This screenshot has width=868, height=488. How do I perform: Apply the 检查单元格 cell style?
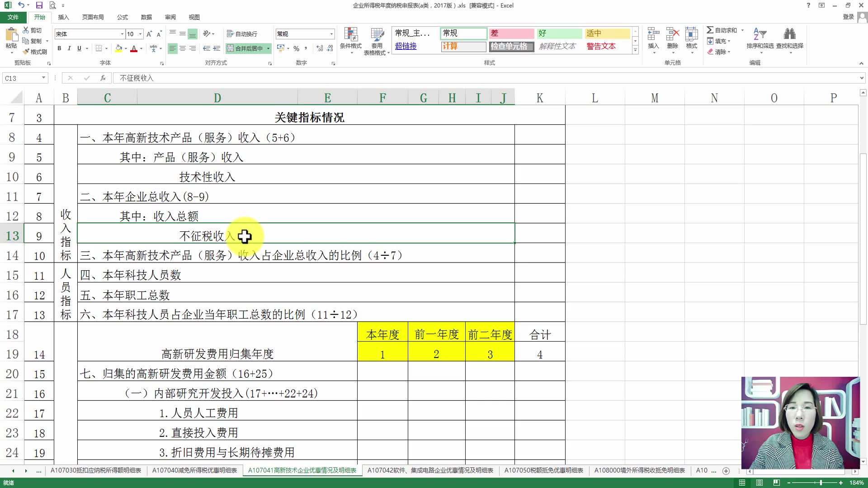point(511,46)
